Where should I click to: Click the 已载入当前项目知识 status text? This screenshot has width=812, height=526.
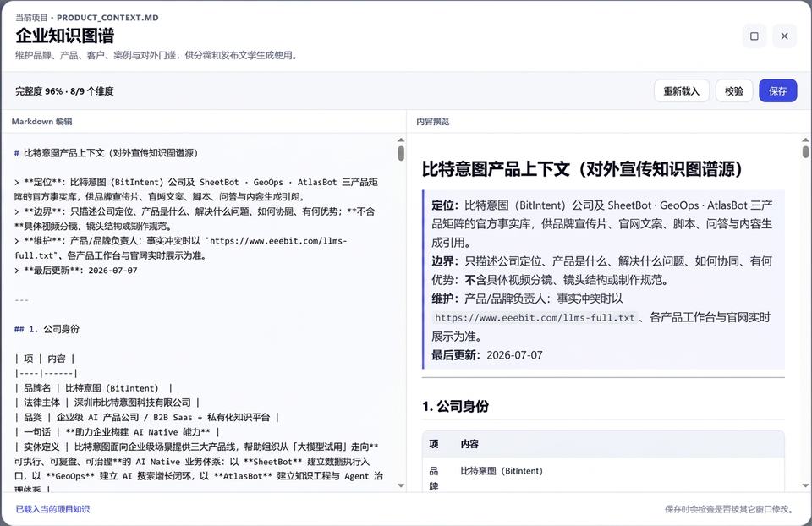[x=52, y=509]
